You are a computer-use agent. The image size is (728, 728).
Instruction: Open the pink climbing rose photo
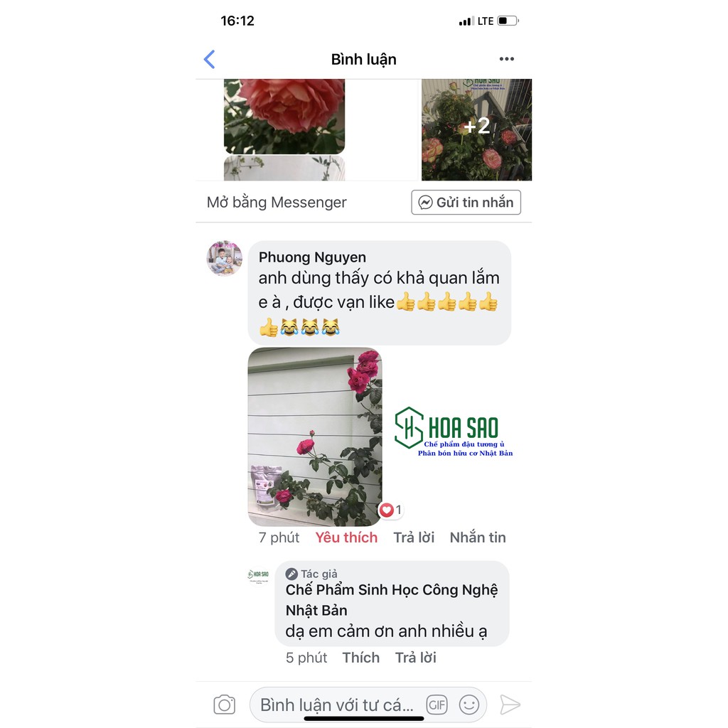pos(315,437)
